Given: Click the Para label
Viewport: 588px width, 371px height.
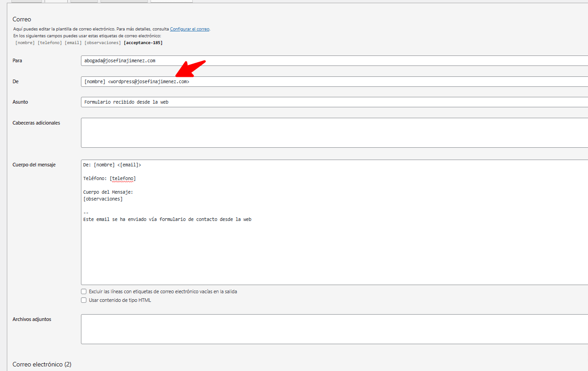Looking at the screenshot, I should [17, 60].
